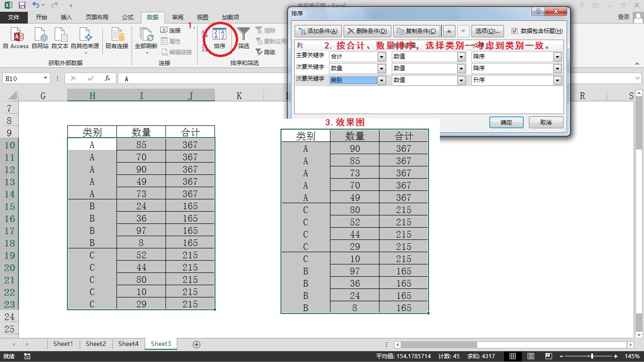The height and width of the screenshot is (362, 644).
Task: Import data From Text (自文本)
Action: (x=60, y=39)
